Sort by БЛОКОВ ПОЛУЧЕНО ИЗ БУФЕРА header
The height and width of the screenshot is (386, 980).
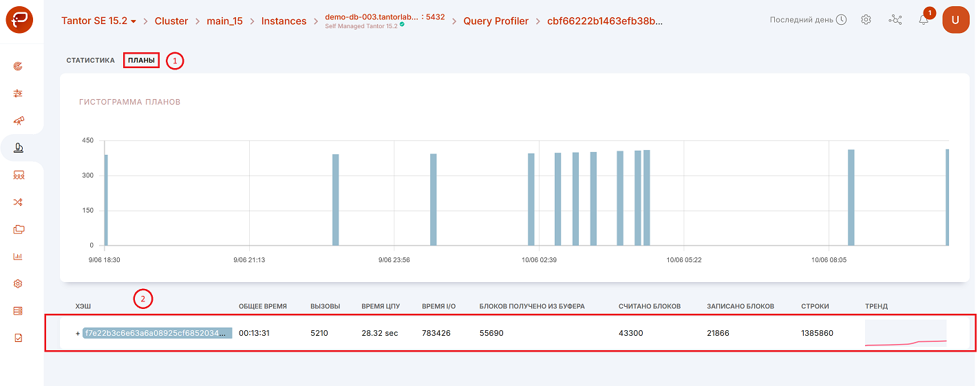coord(532,306)
